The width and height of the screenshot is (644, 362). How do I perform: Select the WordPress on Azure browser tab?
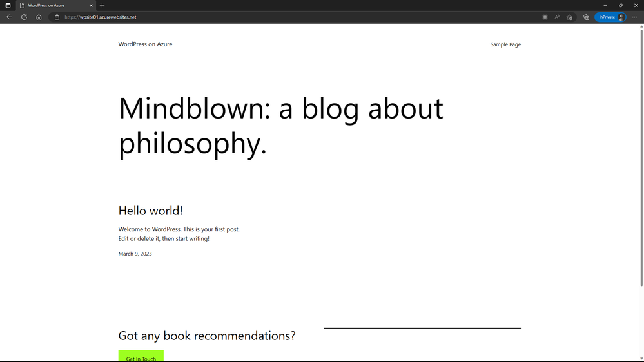pyautogui.click(x=55, y=5)
